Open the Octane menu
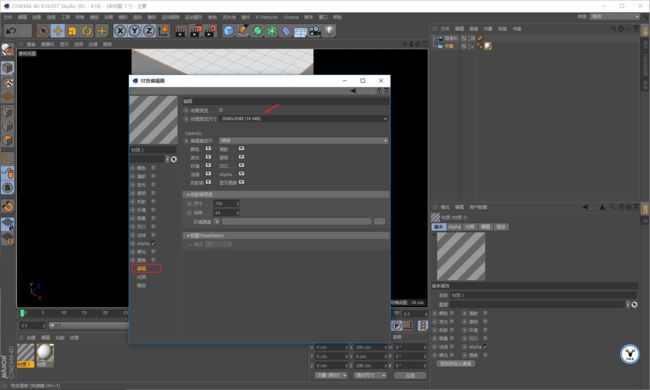Viewport: 650px width, 390px height. point(291,17)
